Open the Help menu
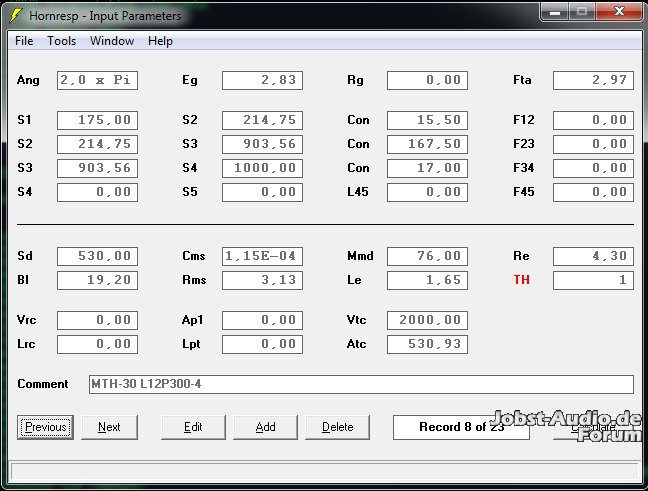The image size is (648, 491). 160,41
